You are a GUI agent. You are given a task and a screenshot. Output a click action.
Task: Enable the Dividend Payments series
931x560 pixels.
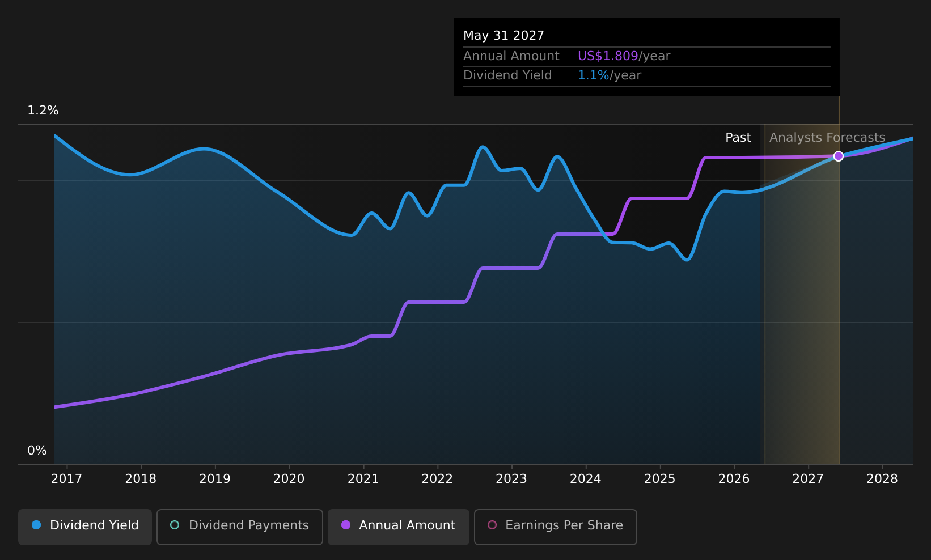point(239,527)
